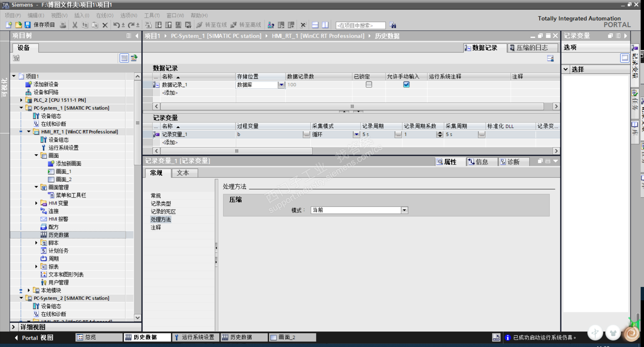Select 添加新设备 in the project tree
The image size is (644, 347).
pyautogui.click(x=46, y=84)
